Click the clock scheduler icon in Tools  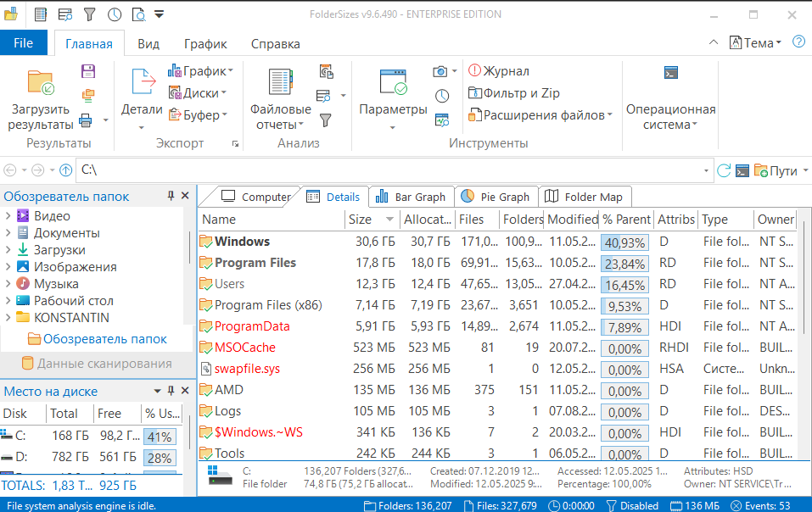[442, 96]
